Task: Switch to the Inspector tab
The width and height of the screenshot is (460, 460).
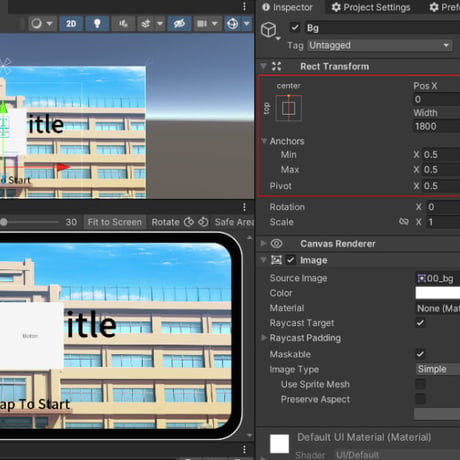Action: [x=288, y=7]
